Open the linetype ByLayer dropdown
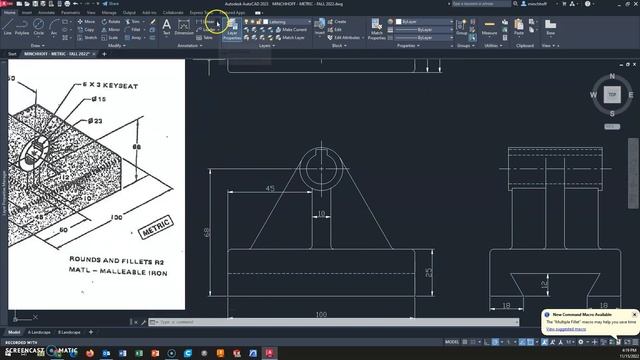 (x=424, y=38)
